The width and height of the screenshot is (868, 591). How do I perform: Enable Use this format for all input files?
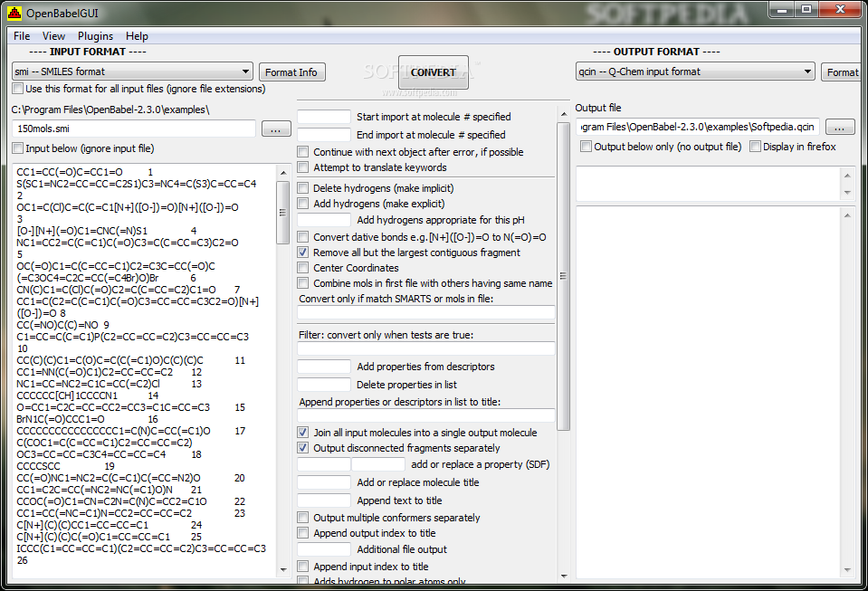point(18,89)
